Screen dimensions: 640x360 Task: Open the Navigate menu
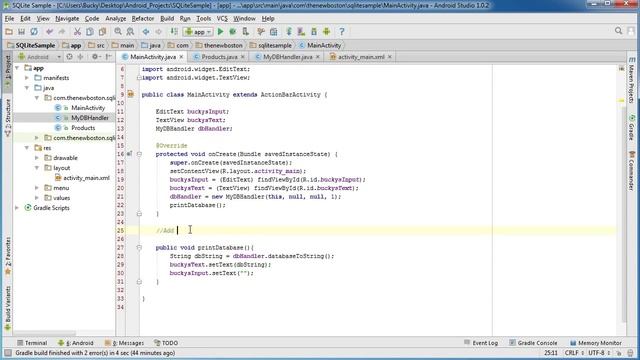67,19
